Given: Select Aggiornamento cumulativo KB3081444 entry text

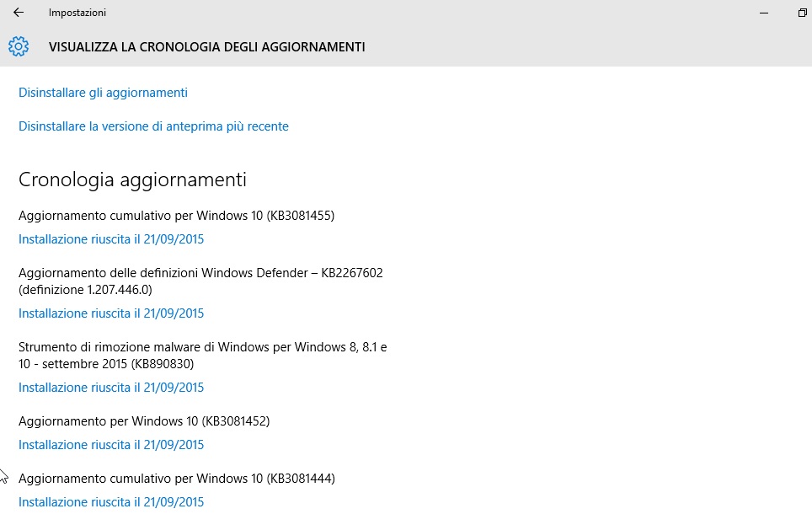Looking at the screenshot, I should (x=177, y=479).
